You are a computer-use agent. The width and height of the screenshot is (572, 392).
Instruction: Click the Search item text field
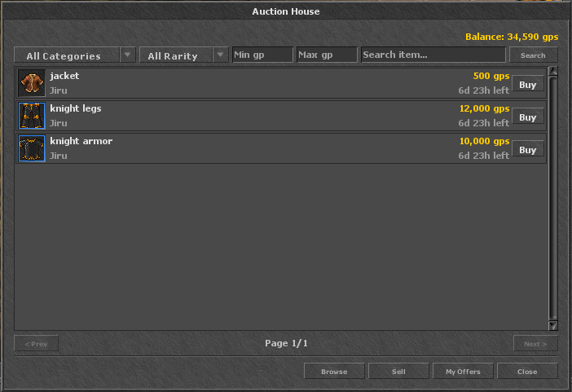[x=433, y=55]
